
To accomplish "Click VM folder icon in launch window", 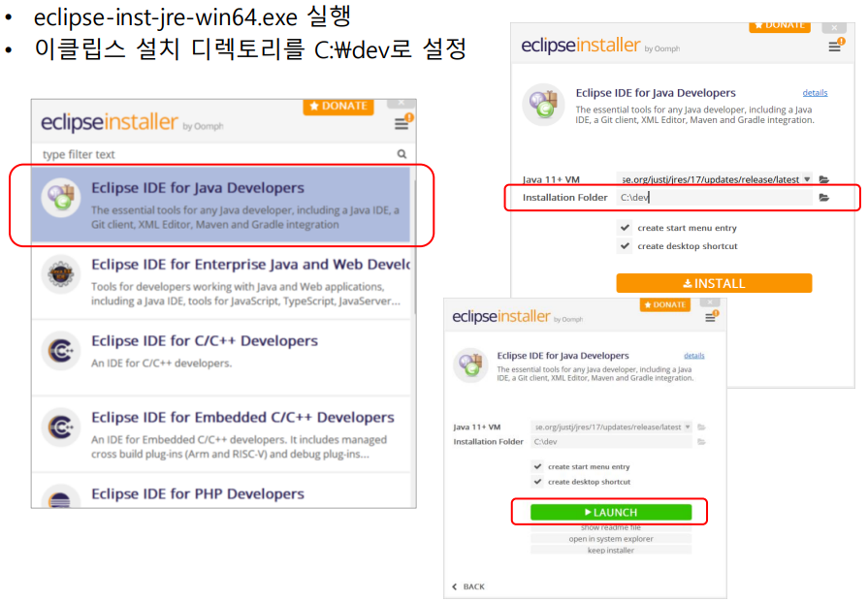I will click(701, 428).
